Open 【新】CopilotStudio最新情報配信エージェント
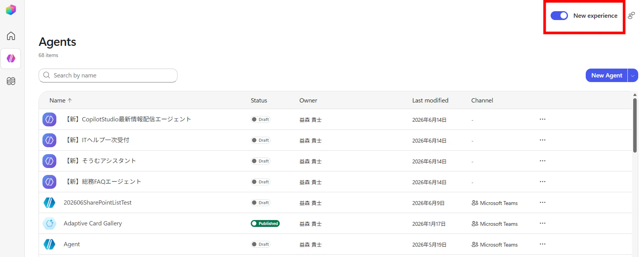 [x=127, y=119]
